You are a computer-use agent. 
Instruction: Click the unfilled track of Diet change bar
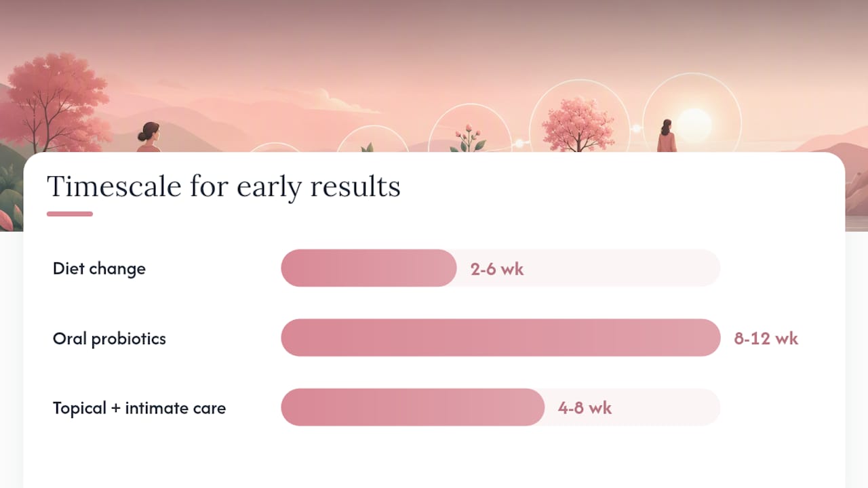(x=589, y=268)
